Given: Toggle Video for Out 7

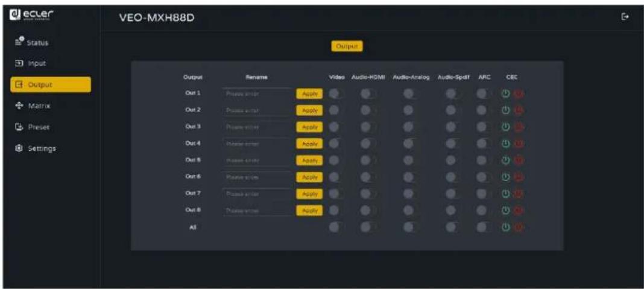Looking at the screenshot, I should click(336, 193).
